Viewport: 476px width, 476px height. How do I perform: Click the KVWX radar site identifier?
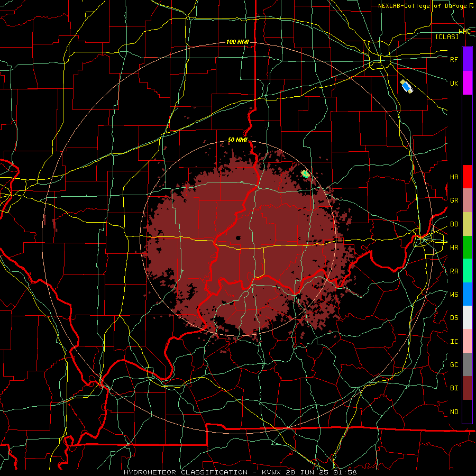pyautogui.click(x=270, y=472)
